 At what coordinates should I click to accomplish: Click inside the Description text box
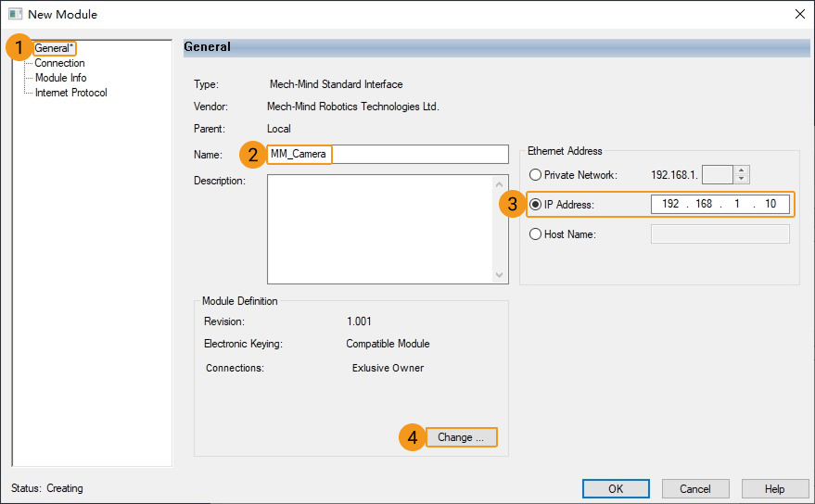(380, 228)
